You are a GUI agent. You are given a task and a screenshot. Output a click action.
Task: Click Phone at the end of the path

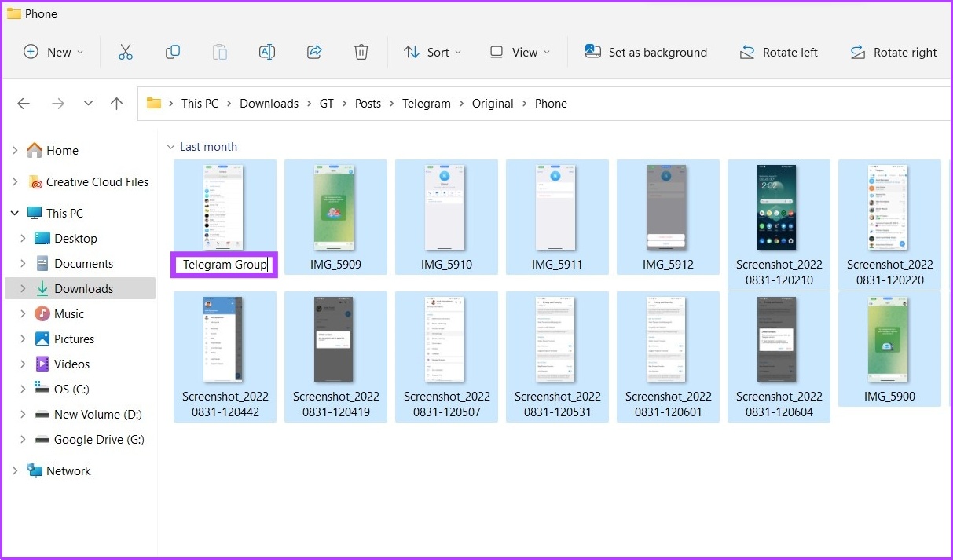click(551, 104)
